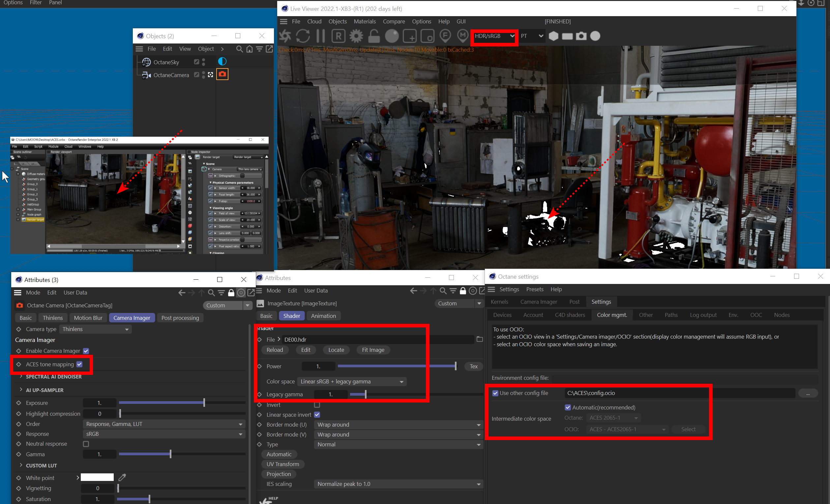Screen dimensions: 830x504
Task: Click the clay mode sphere icon
Action: pyautogui.click(x=392, y=36)
